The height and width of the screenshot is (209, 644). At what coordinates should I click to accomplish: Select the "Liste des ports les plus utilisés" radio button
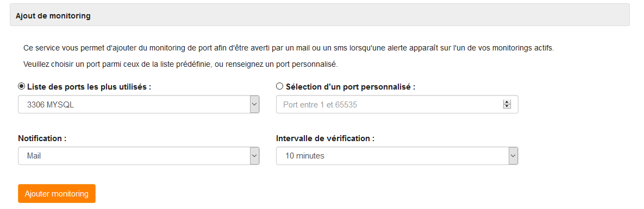pos(21,86)
